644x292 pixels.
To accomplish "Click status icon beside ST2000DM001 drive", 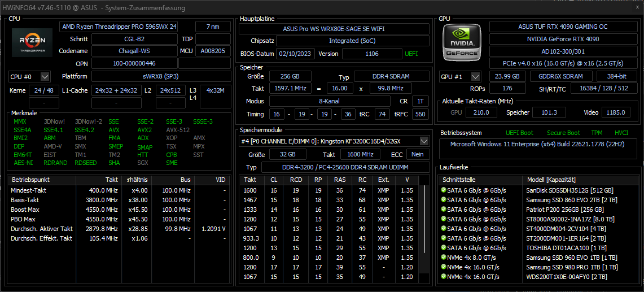I will coord(443,238).
